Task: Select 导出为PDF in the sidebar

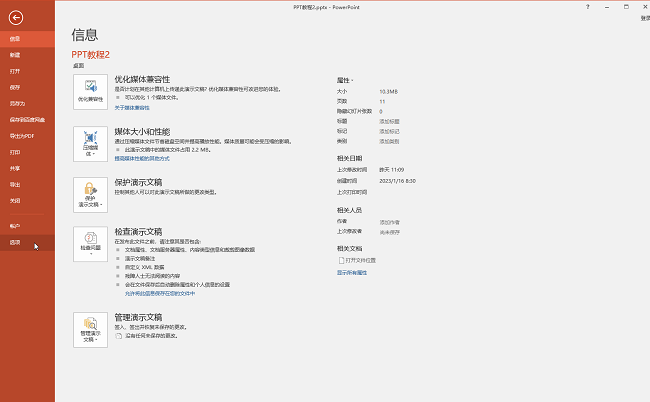Action: (27, 136)
